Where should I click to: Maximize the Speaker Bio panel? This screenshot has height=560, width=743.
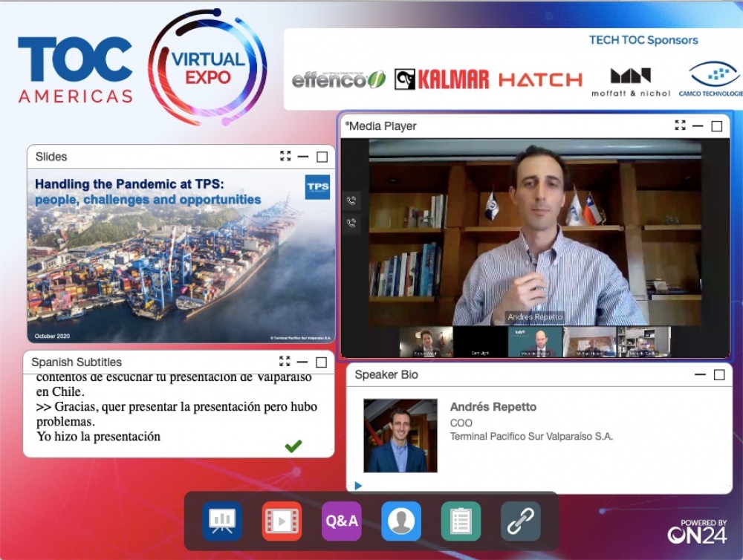click(719, 375)
